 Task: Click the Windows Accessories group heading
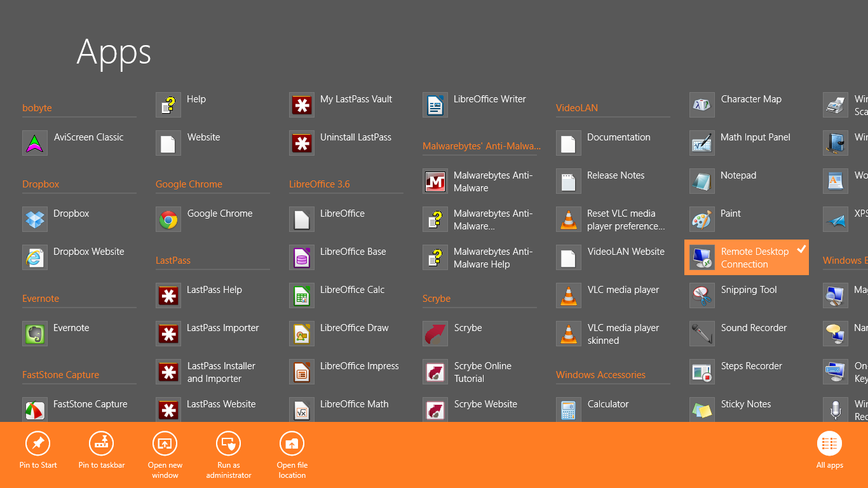[600, 375]
